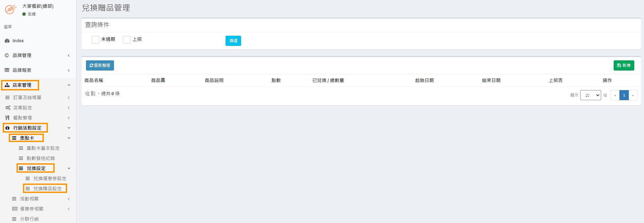The image size is (644, 223).
Task: Click the gift icon beside 行銷活動設定
Action: click(7, 128)
